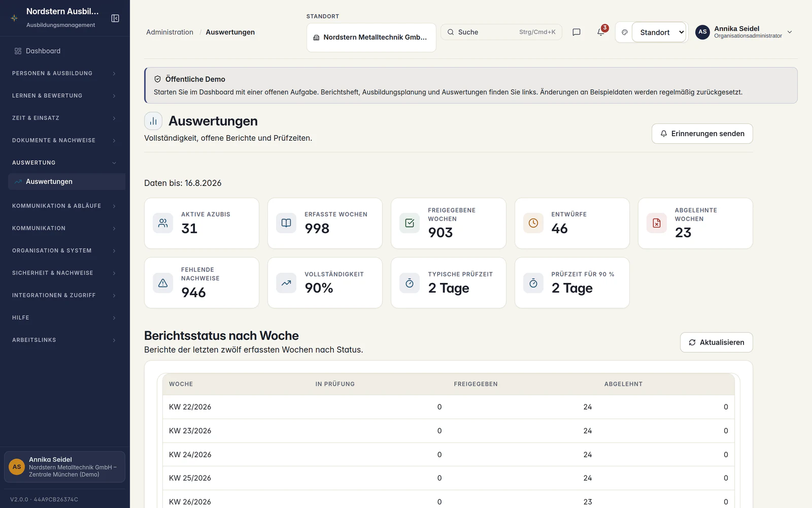This screenshot has height=508, width=812.
Task: Click the Abgelehnte Wochen file-x icon
Action: tap(657, 223)
